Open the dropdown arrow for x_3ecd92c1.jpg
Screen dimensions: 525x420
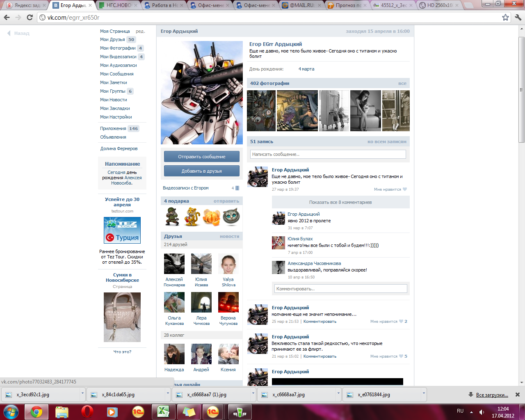click(82, 394)
